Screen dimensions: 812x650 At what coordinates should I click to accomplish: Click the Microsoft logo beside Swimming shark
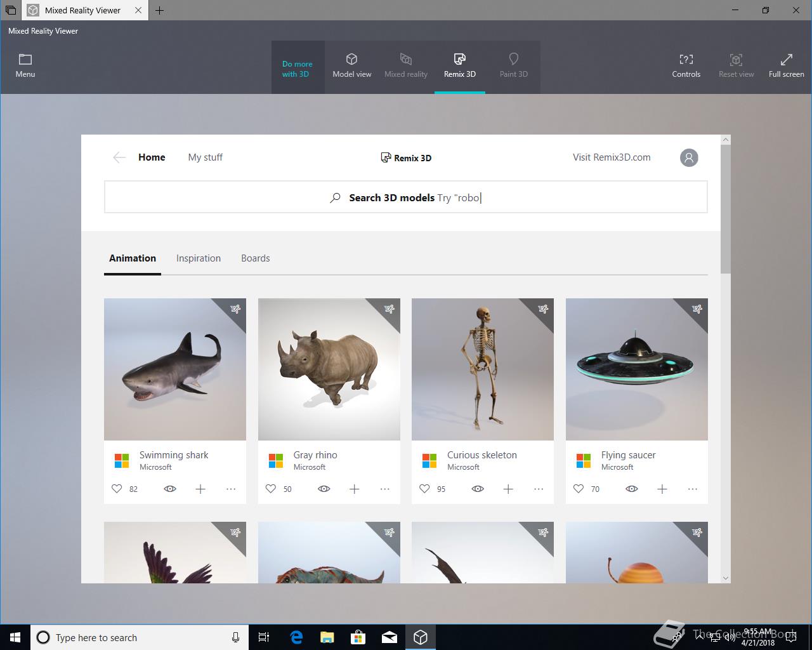pyautogui.click(x=122, y=460)
